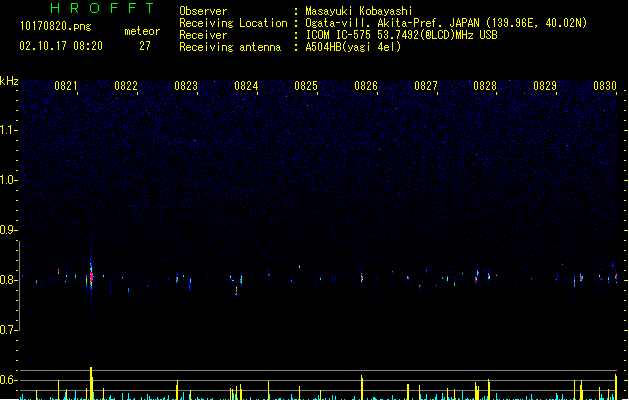Screen dimensions: 629x400
Task: Click the 1.1 kHz axis label
Action: click(8, 130)
